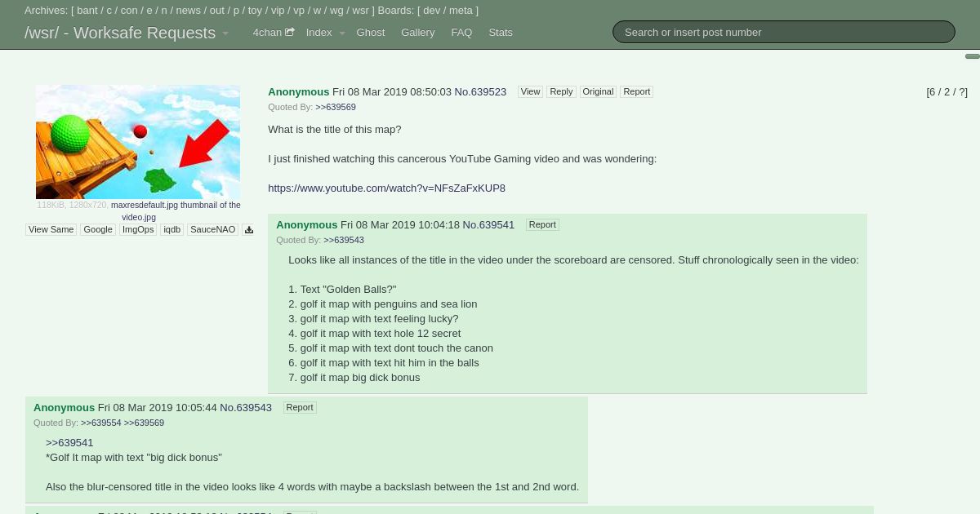Image resolution: width=980 pixels, height=514 pixels.
Task: Search the image with SauceNAO
Action: pos(212,230)
